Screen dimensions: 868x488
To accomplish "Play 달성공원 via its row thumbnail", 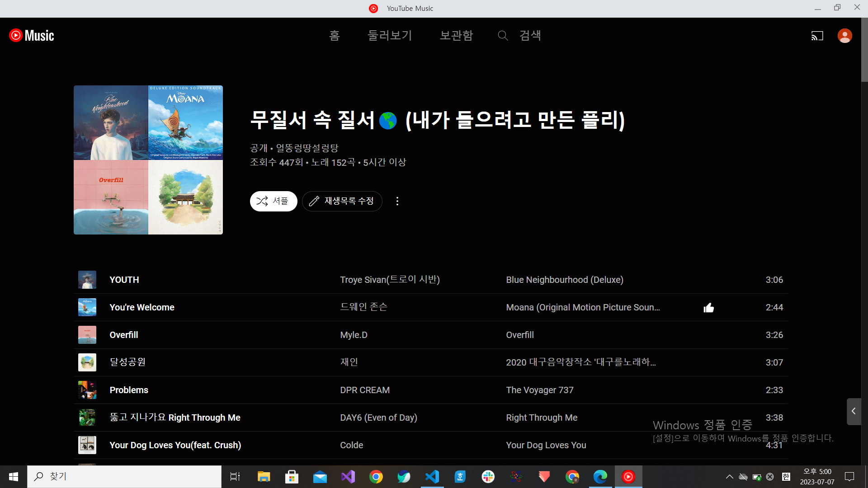I will pyautogui.click(x=87, y=362).
